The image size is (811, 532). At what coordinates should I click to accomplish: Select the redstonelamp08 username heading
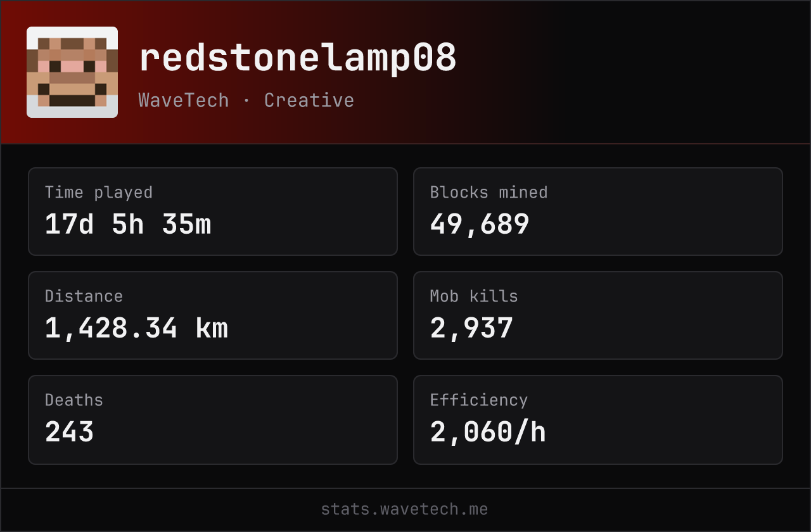click(298, 58)
